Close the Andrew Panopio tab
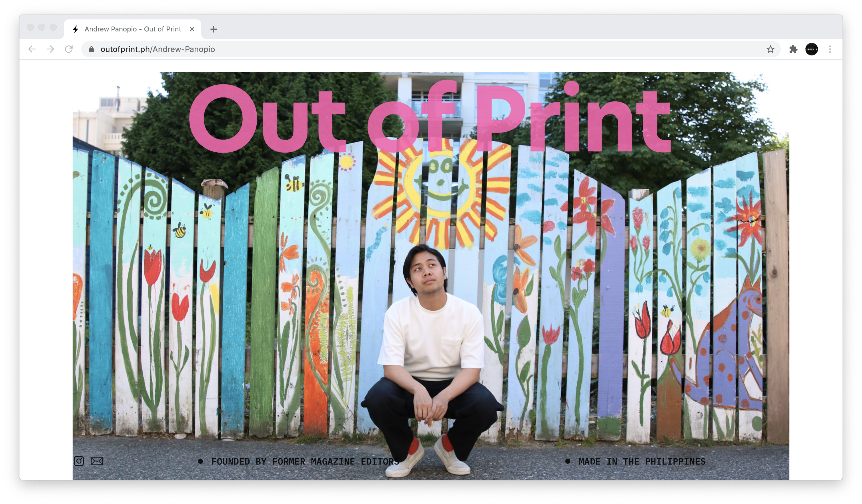Viewport: 862px width, 504px height. point(192,29)
